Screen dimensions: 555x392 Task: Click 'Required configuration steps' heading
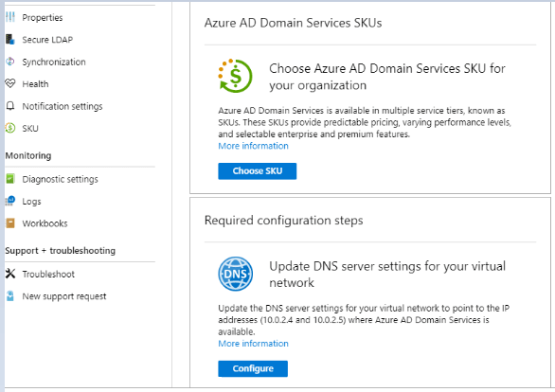(x=283, y=221)
